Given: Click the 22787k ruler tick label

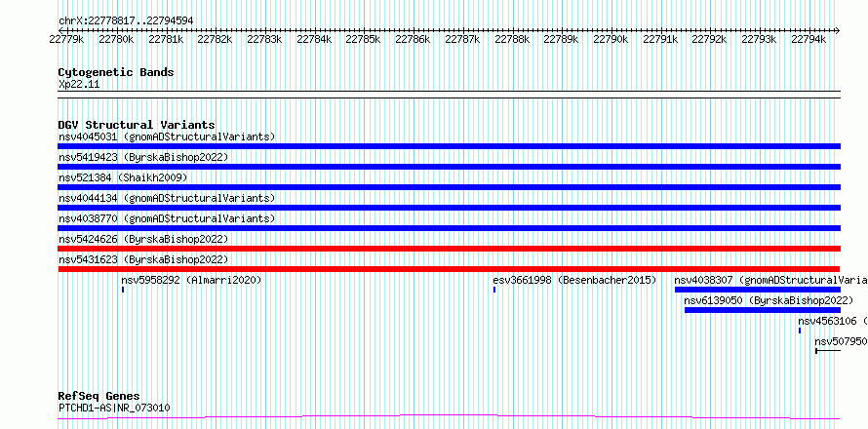Looking at the screenshot, I should [462, 39].
